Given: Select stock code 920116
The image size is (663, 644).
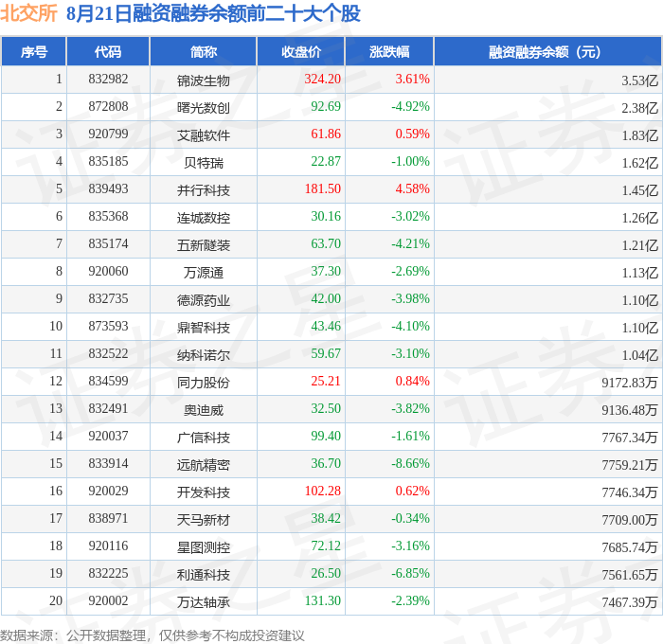Looking at the screenshot, I should [x=108, y=546].
